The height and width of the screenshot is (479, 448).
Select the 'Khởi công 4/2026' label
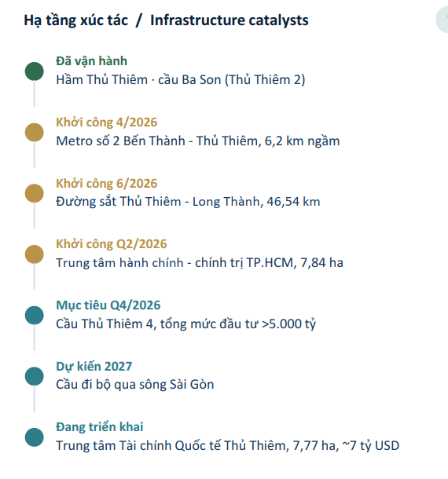pyautogui.click(x=106, y=122)
